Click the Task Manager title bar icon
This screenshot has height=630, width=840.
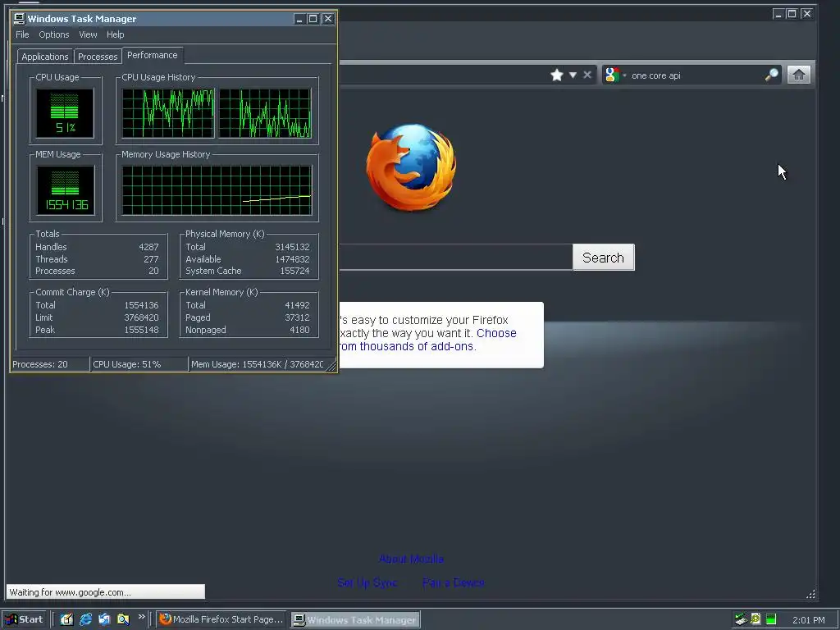(20, 18)
